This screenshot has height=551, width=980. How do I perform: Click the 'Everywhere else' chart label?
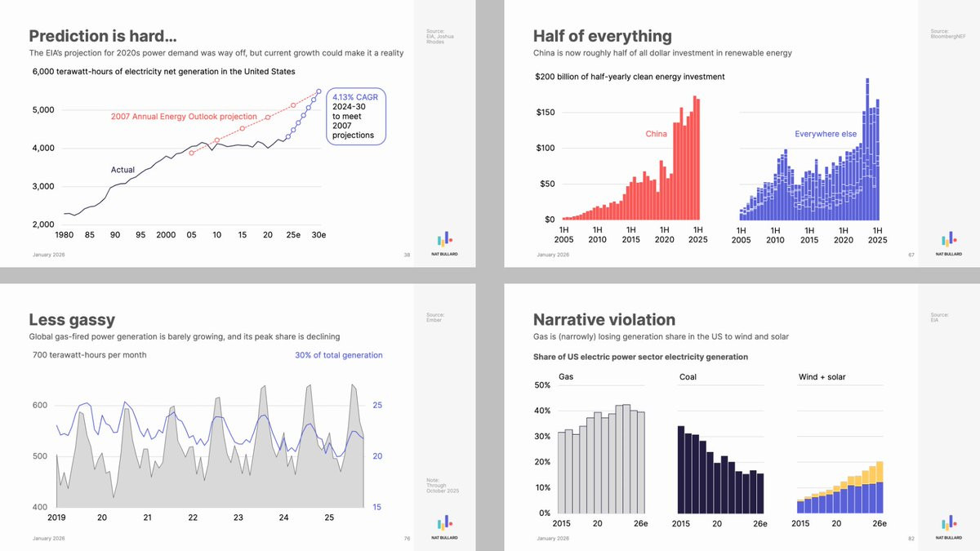[826, 134]
